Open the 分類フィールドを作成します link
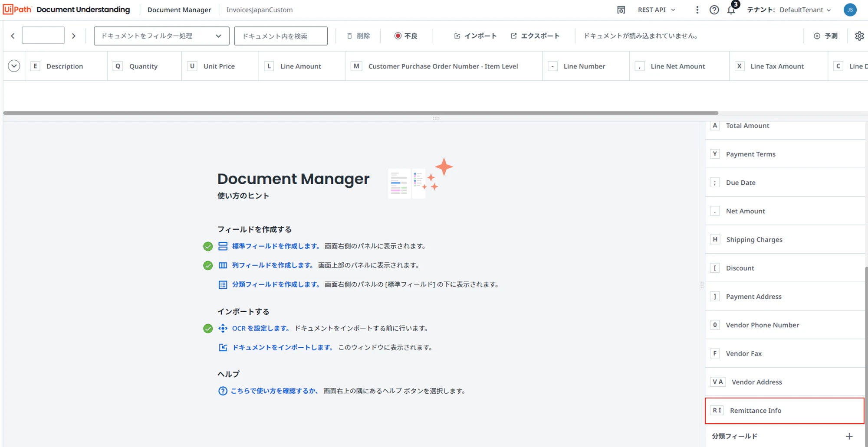Viewport: 868px width, 447px height. 276,284
